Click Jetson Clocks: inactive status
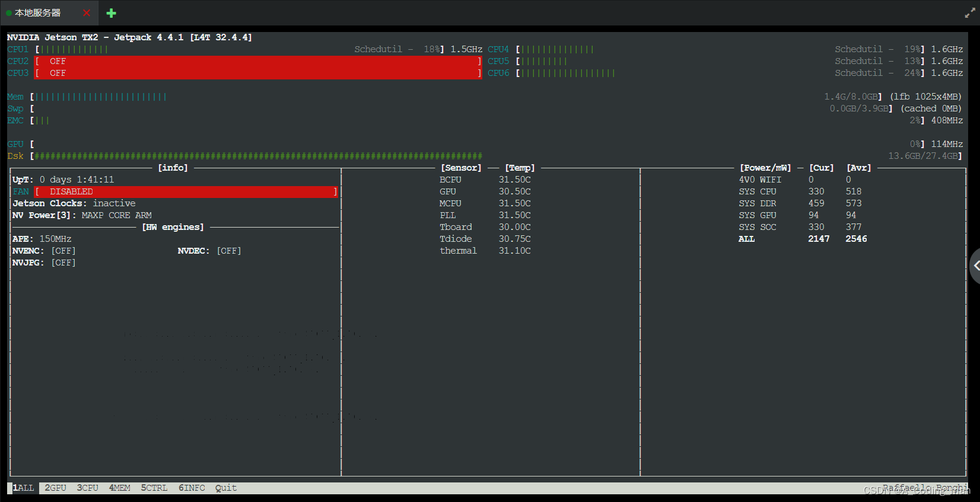Screen dimensions: 980x502 (x=74, y=203)
